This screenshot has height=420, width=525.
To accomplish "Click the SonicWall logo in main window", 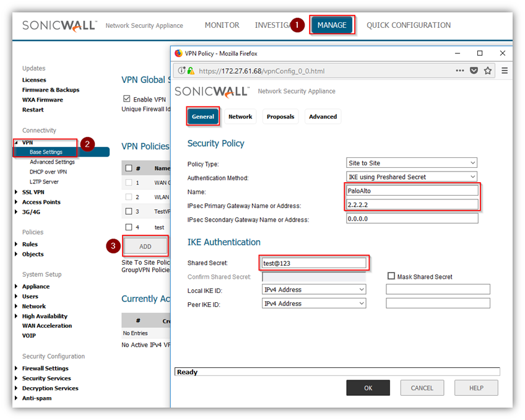I will 59,25.
